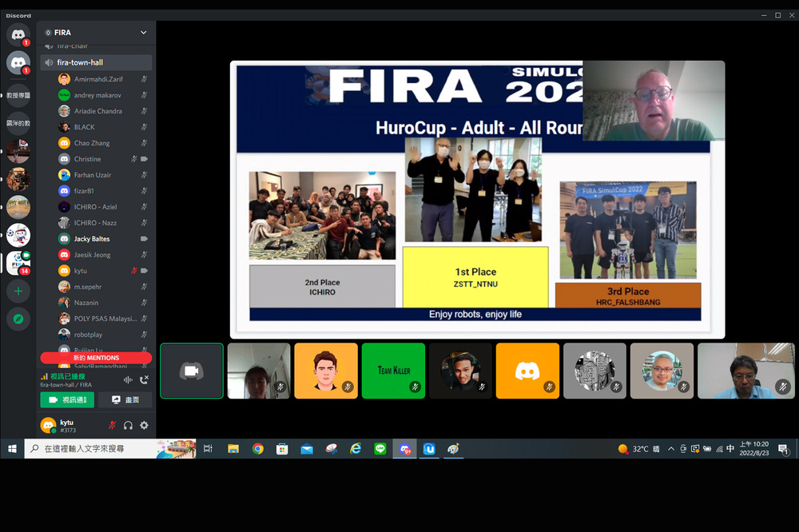Open Mail app from taskbar
Image resolution: width=799 pixels, height=532 pixels.
click(x=307, y=448)
